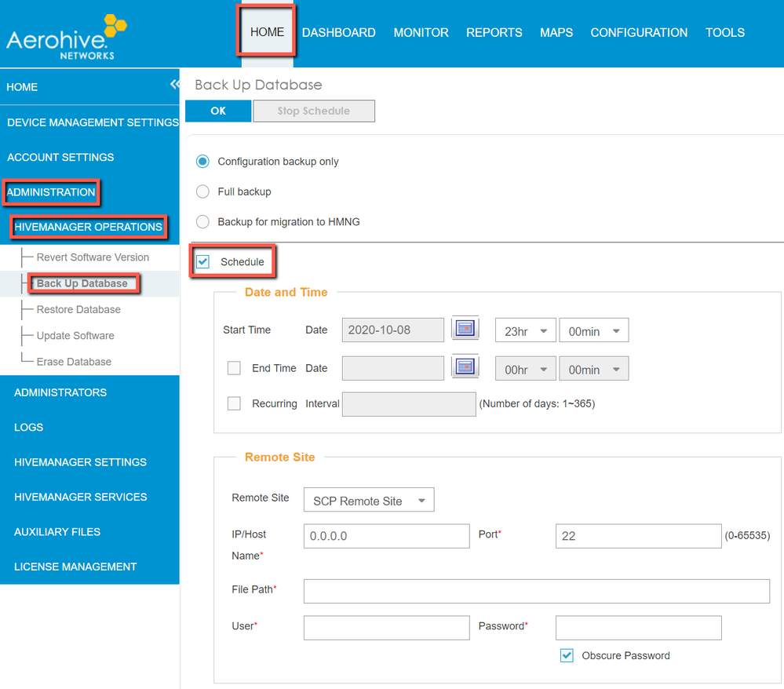Open Update Software in sidebar tree
The height and width of the screenshot is (689, 784).
click(75, 336)
